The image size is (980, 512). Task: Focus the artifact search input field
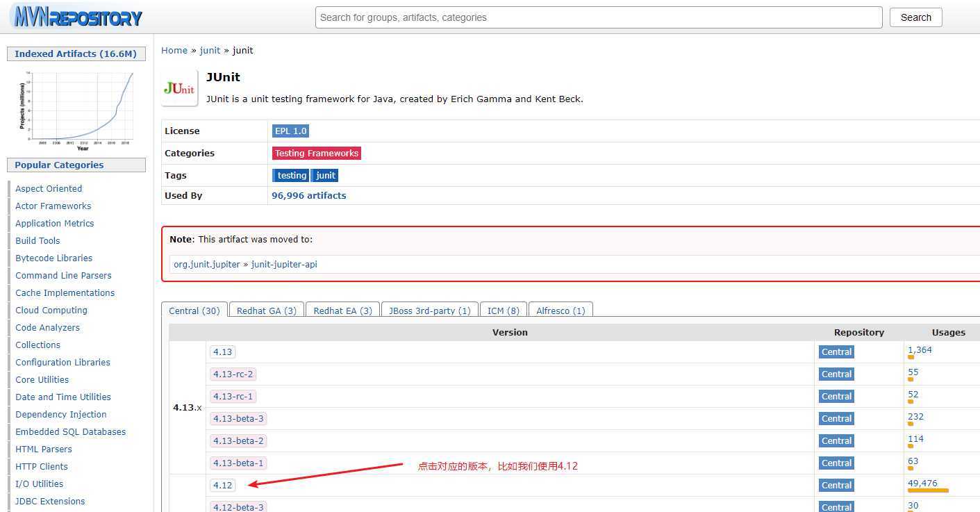click(599, 17)
